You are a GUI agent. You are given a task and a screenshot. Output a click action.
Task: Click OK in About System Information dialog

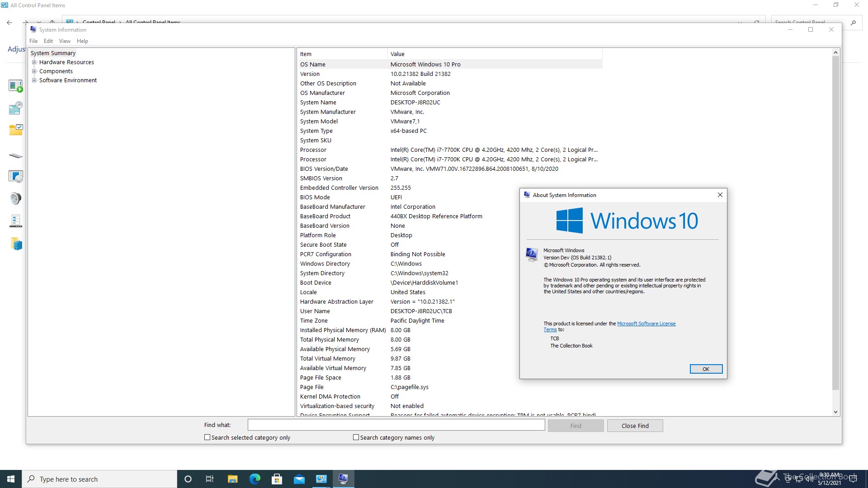pos(706,369)
